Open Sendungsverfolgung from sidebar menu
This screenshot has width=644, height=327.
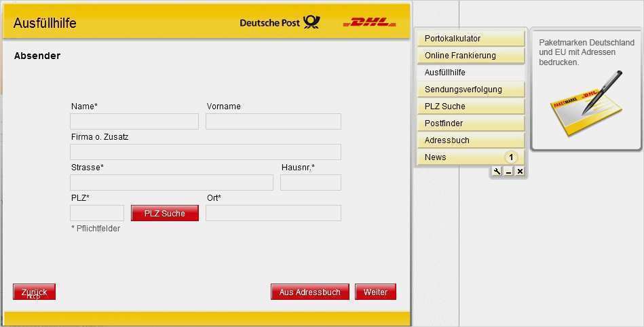(x=471, y=90)
